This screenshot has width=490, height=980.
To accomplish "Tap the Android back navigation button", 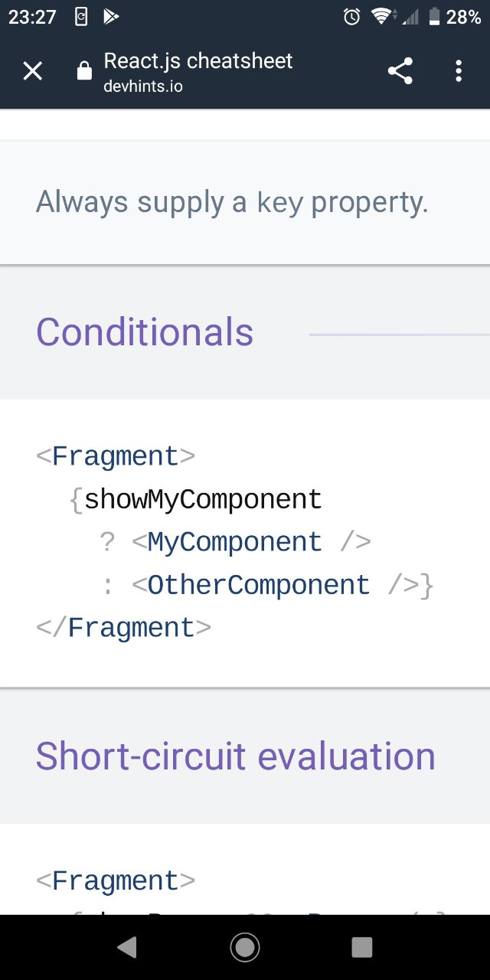I will [127, 947].
